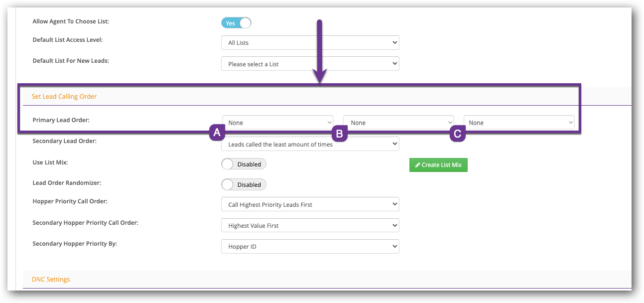
Task: Select the Set Lead Calling Order section header
Action: [x=64, y=97]
